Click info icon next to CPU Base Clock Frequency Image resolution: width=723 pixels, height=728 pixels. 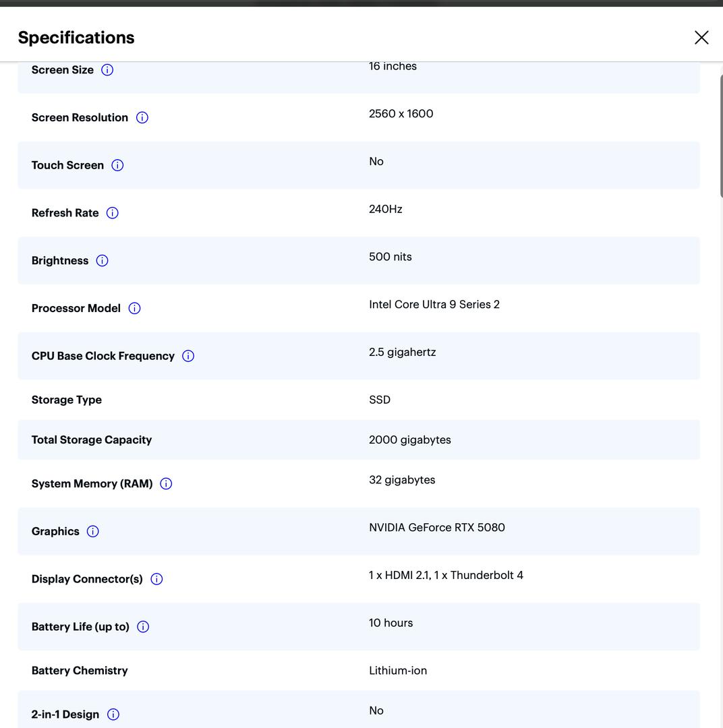click(188, 356)
